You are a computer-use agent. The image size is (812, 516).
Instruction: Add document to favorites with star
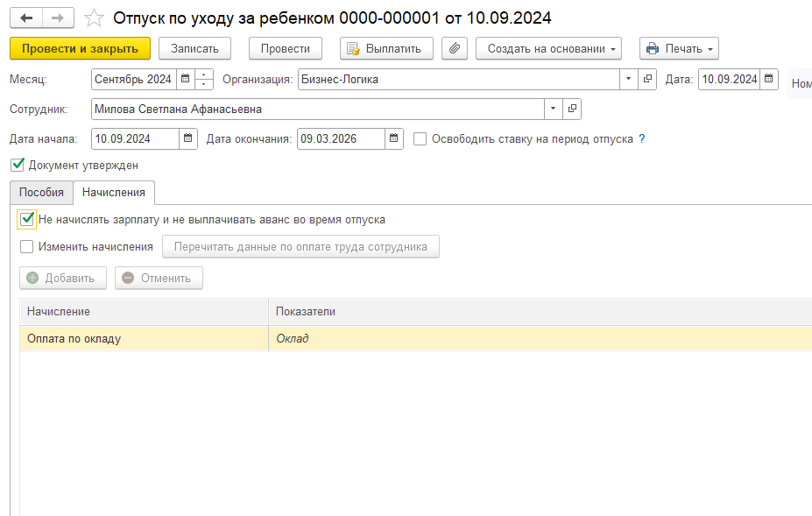coord(94,18)
